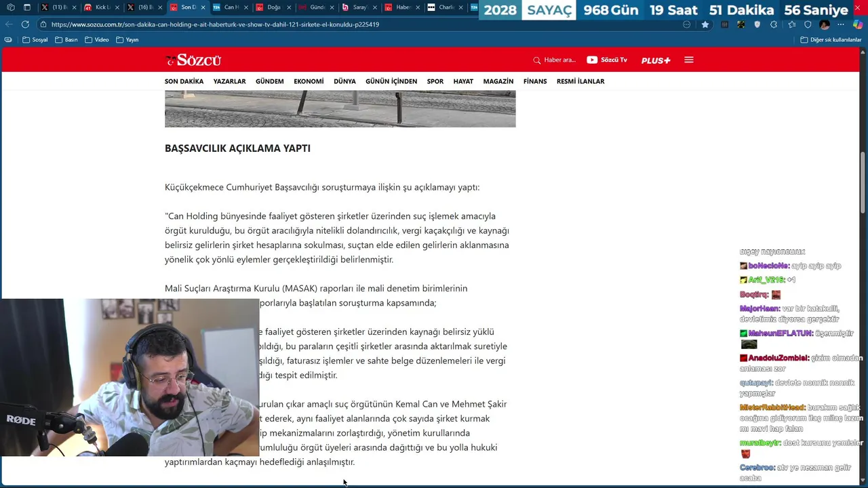Open the HAYAT section
This screenshot has width=868, height=488.
(x=463, y=81)
